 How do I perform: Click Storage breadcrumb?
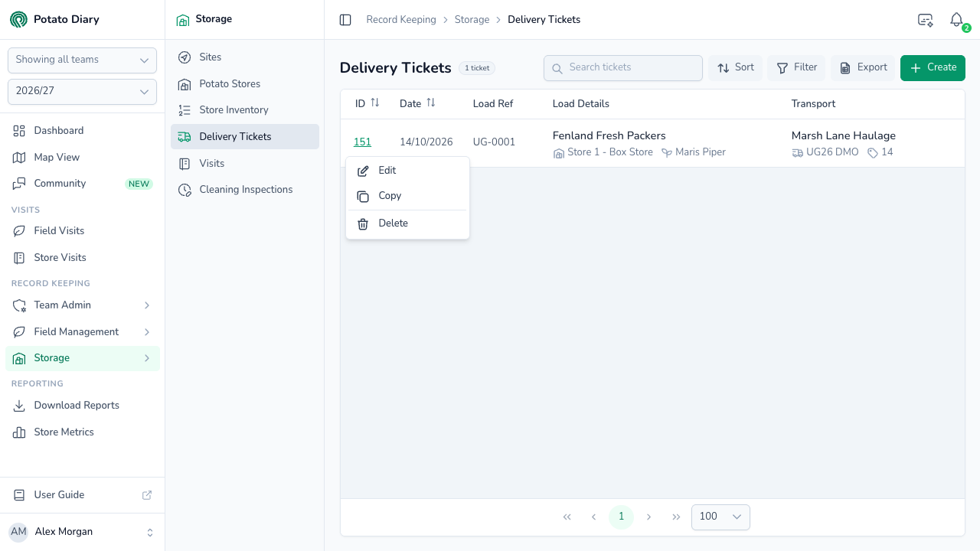[472, 20]
